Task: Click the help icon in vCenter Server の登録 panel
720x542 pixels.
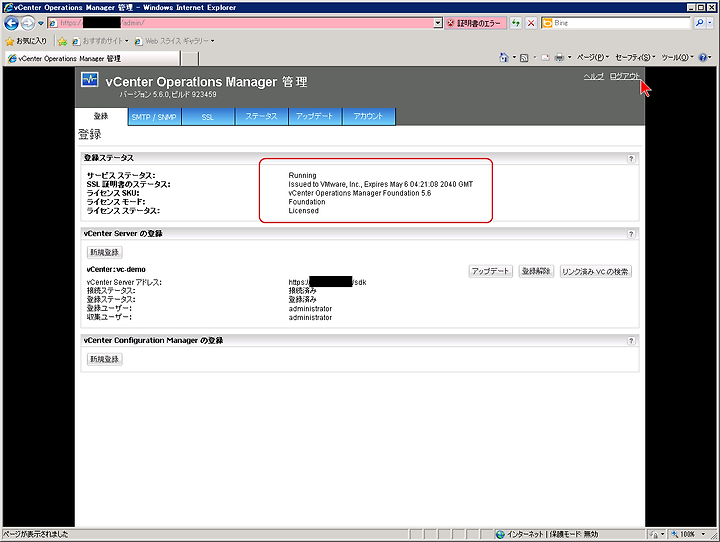Action: [x=631, y=234]
